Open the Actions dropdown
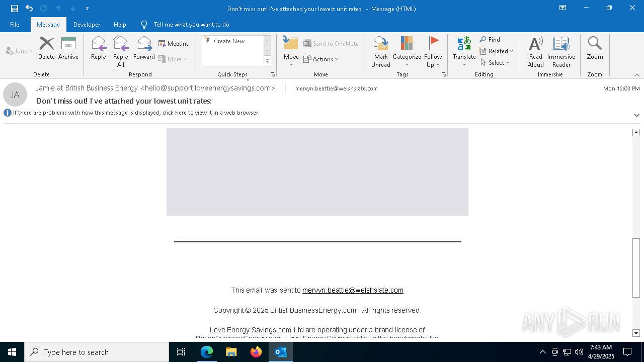This screenshot has width=644, height=362. point(321,59)
